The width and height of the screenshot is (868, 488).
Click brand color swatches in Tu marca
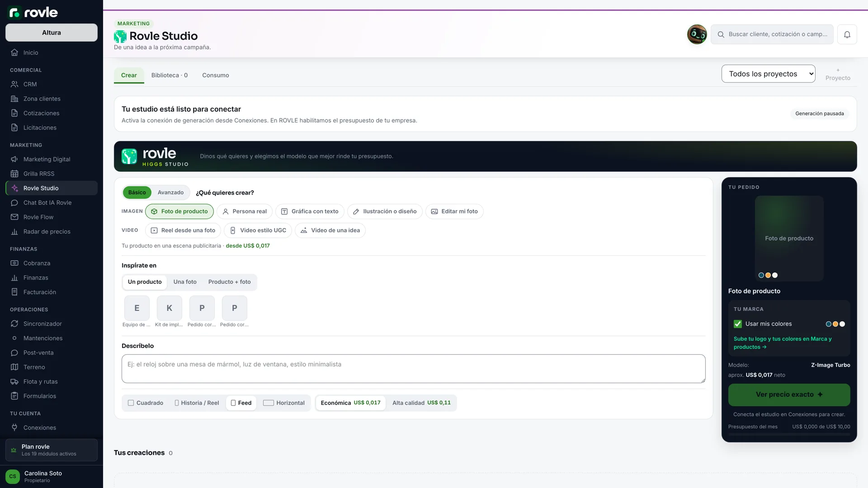coord(835,324)
